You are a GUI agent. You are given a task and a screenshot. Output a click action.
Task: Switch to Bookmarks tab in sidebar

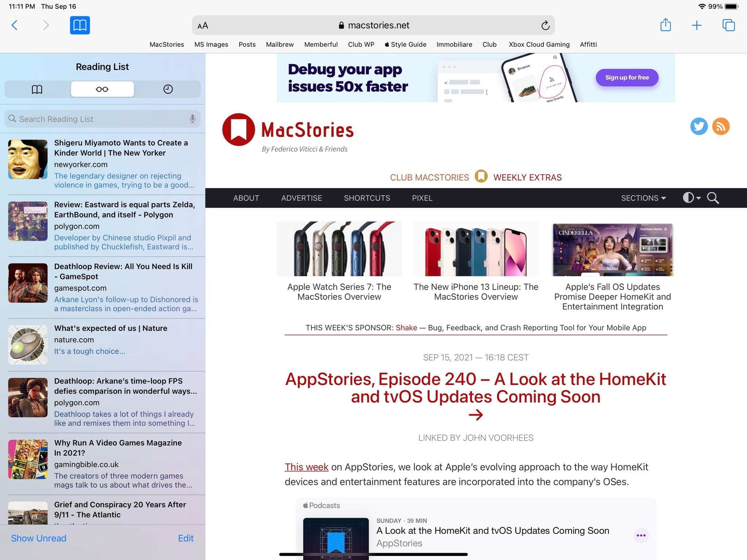click(x=37, y=89)
